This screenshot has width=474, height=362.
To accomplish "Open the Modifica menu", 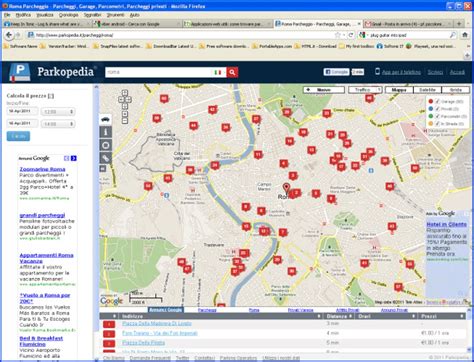I will point(23,15).
